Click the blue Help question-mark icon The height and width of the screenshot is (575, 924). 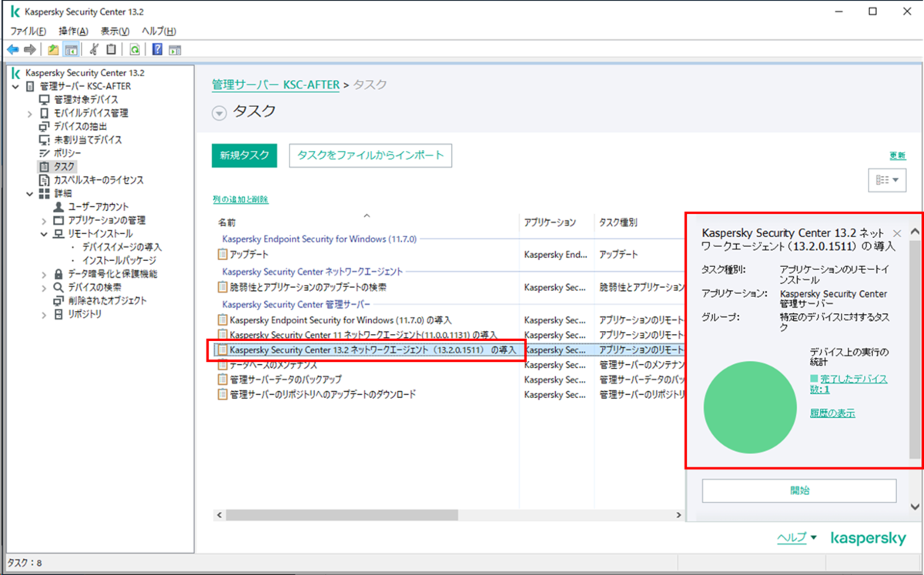coord(157,49)
